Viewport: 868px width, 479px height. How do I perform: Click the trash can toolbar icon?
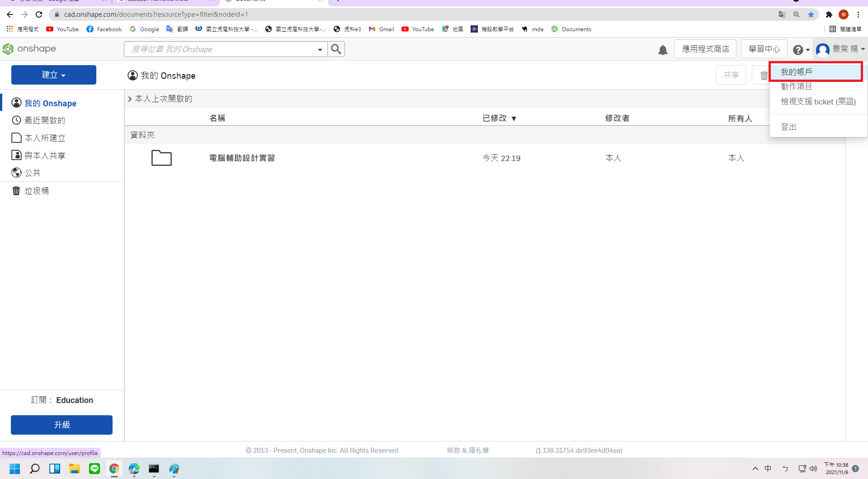(x=764, y=76)
